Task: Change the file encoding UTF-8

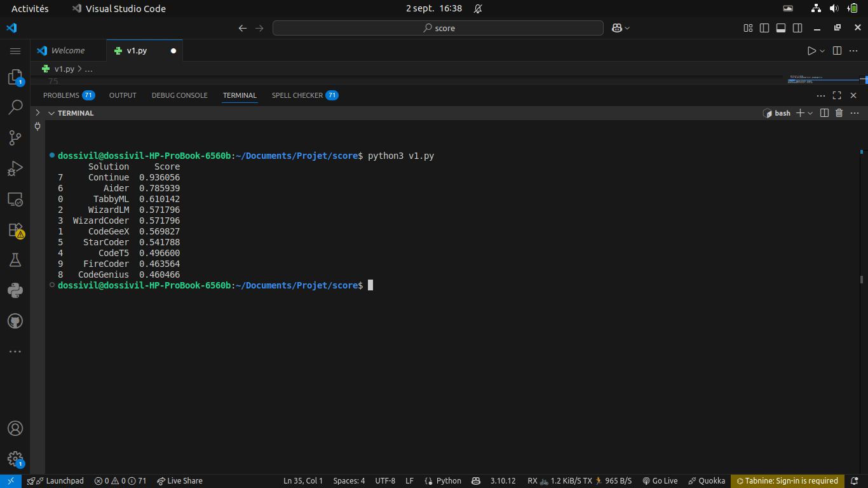Action: click(385, 481)
